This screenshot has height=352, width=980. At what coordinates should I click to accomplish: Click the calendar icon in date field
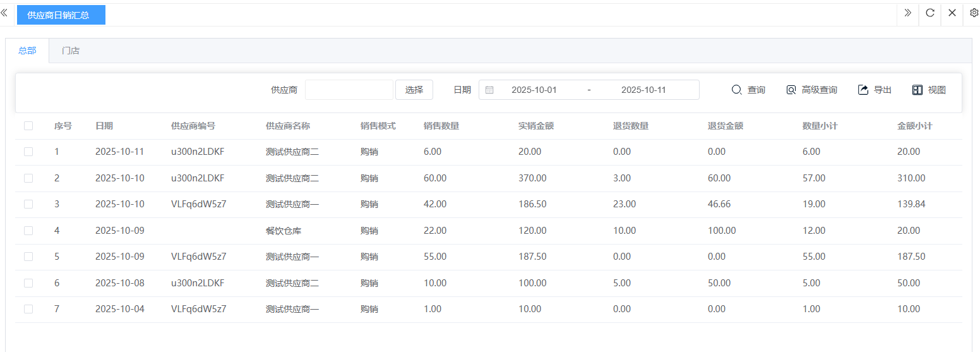[x=489, y=90]
